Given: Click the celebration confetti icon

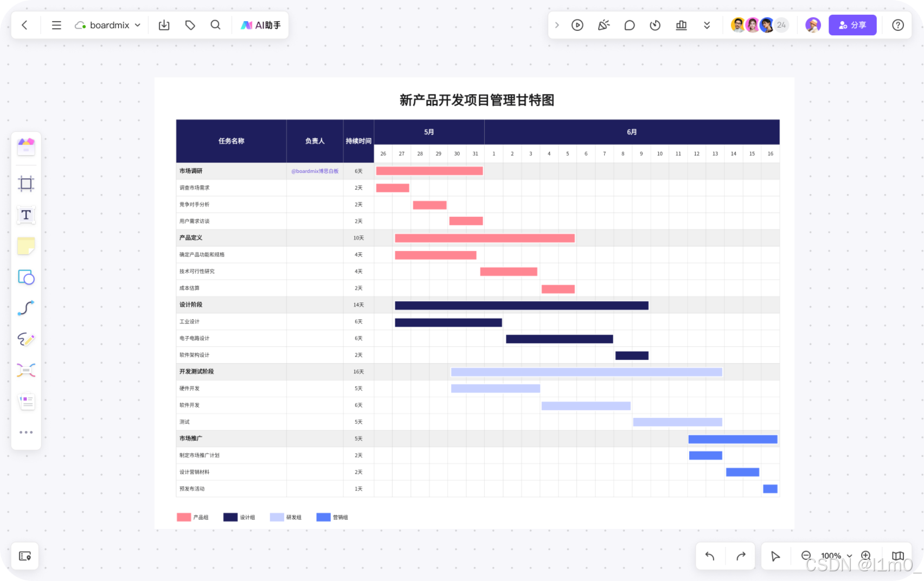Looking at the screenshot, I should [x=604, y=25].
